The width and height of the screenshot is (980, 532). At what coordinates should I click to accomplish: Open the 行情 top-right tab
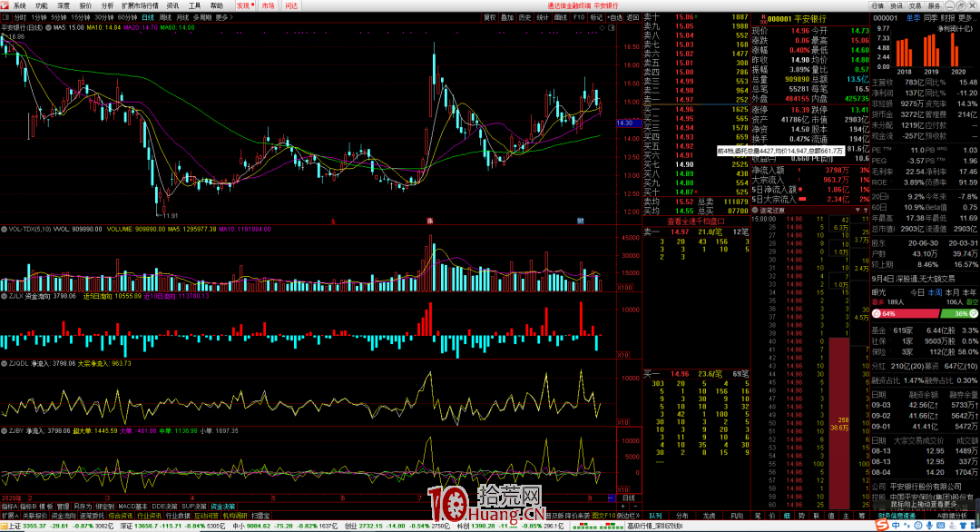(877, 5)
